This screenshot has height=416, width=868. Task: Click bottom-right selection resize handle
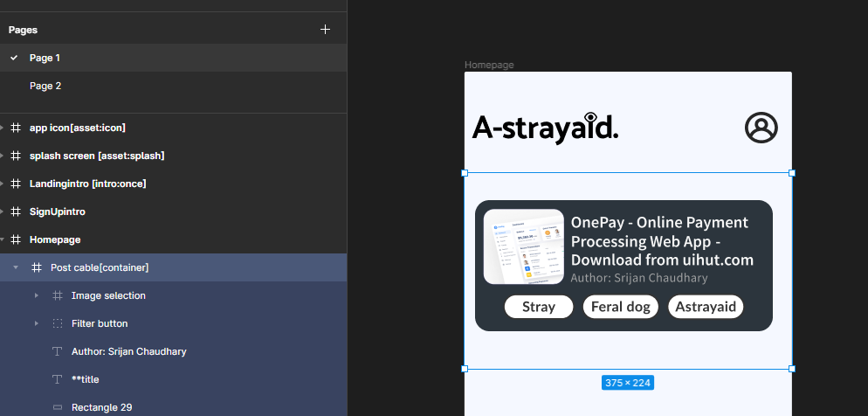[792, 369]
